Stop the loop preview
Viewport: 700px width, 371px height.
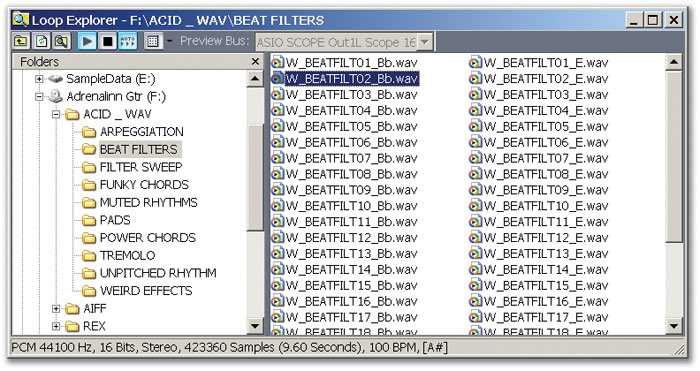click(108, 42)
